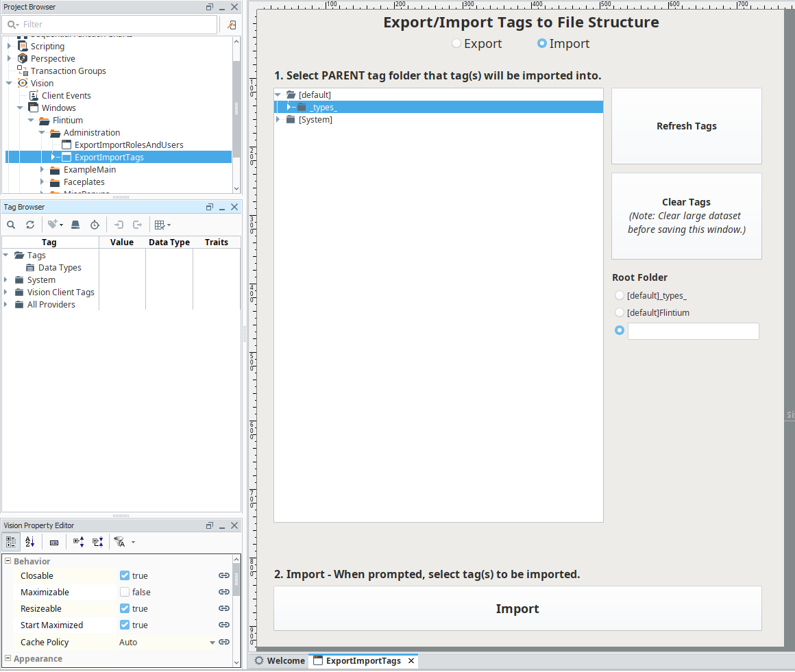Image resolution: width=795 pixels, height=672 pixels.
Task: Minimize the Tag Browser panel
Action: [222, 208]
